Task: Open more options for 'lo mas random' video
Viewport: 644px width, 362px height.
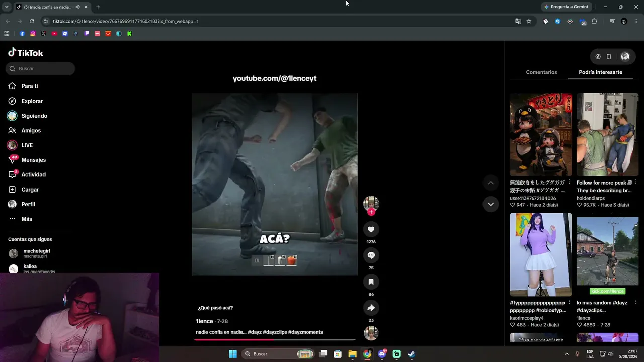Action: [636, 303]
